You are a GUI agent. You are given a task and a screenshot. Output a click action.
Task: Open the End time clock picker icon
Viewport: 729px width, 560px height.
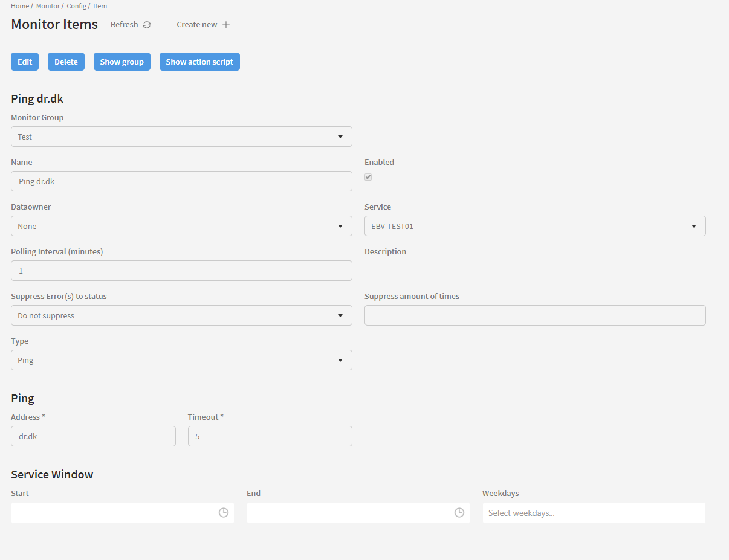point(459,513)
